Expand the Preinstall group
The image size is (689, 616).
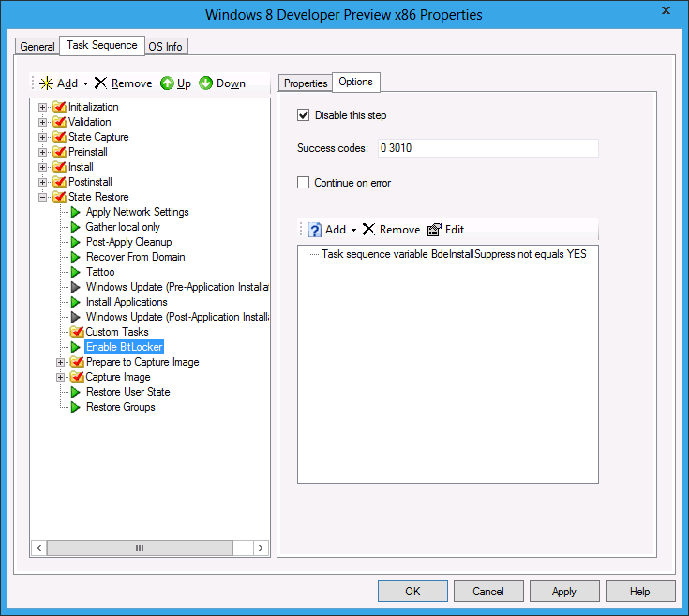42,152
